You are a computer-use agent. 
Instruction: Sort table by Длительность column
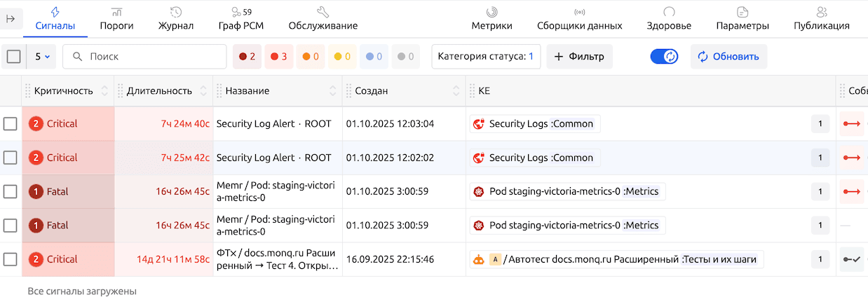[x=204, y=91]
